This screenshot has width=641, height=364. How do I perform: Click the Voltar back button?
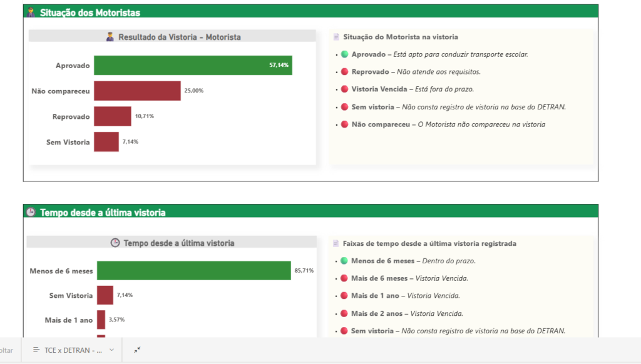[x=6, y=350]
